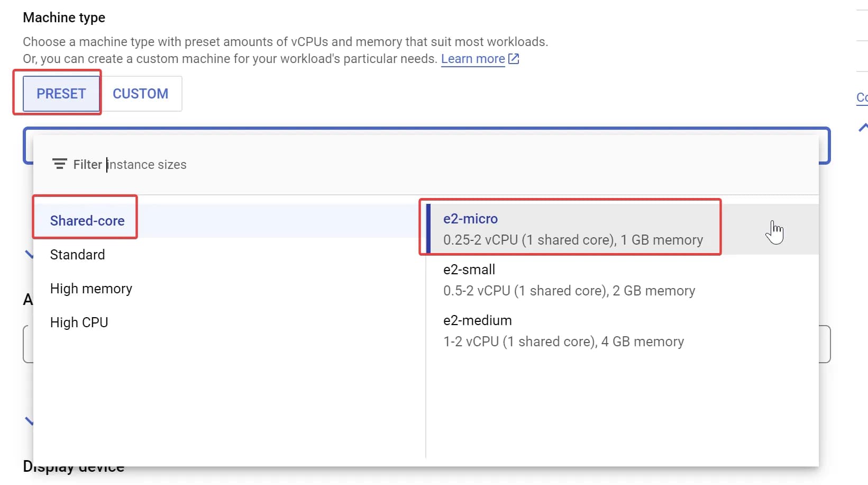Expand the chevron left of the Standard row

pos(29,255)
